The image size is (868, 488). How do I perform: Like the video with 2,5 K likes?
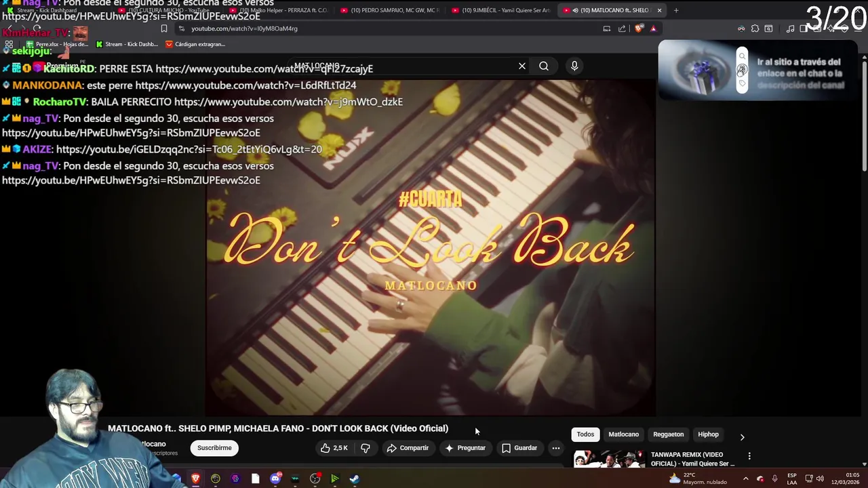(334, 448)
